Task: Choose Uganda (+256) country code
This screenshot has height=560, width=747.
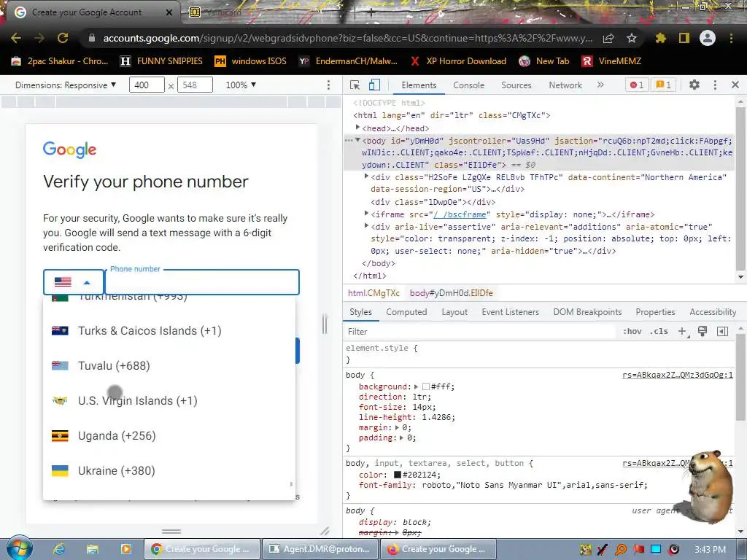Action: [x=169, y=436]
